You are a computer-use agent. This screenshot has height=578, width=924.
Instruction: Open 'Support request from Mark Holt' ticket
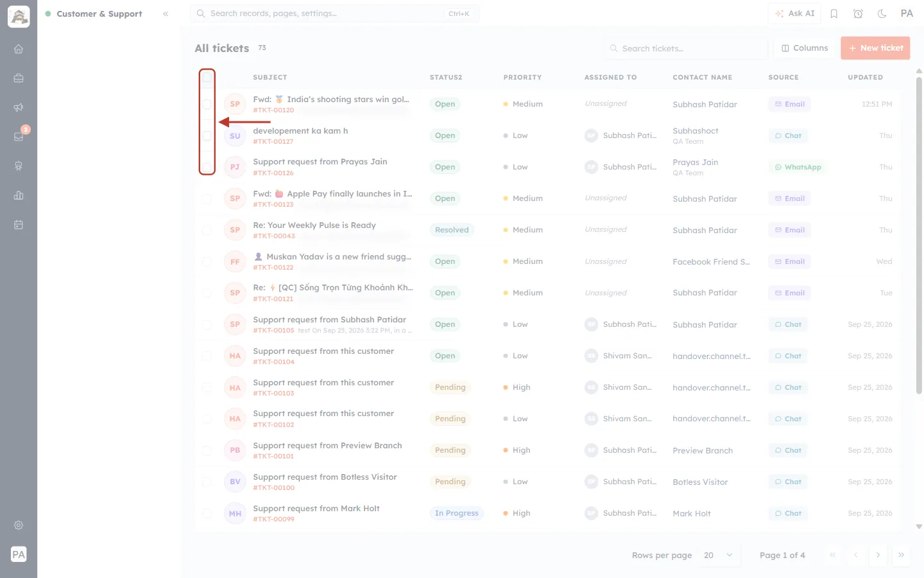click(316, 508)
